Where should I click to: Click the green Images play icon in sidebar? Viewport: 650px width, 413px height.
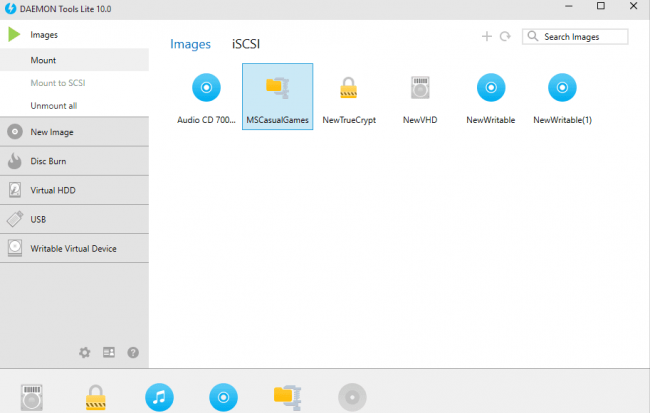14,34
